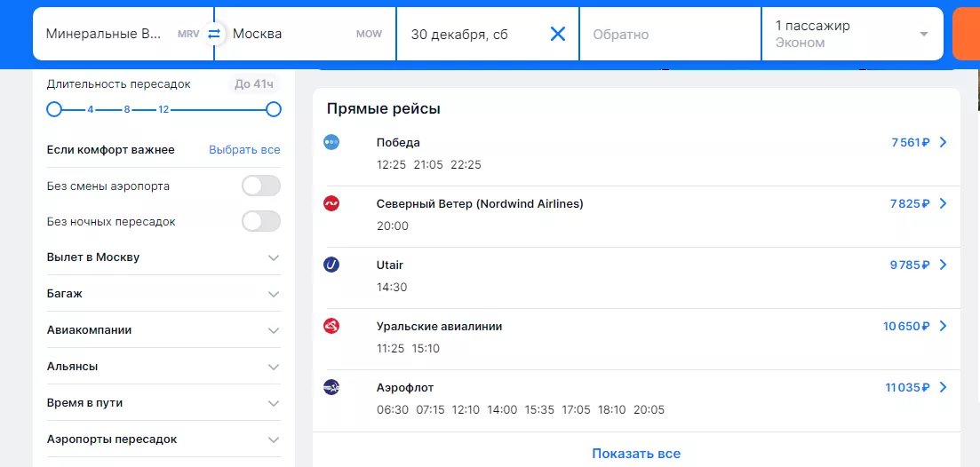The image size is (980, 467).
Task: Swap origin and destination cities icon
Action: tap(213, 34)
